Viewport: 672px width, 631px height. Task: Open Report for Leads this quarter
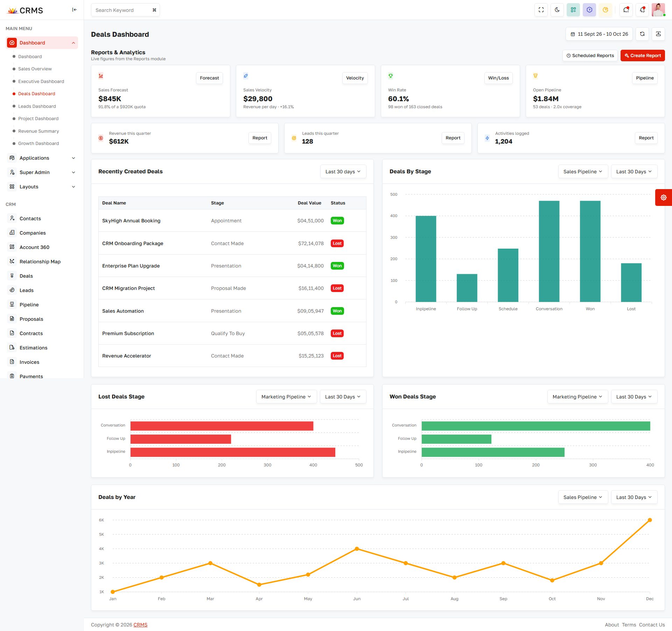pos(453,138)
